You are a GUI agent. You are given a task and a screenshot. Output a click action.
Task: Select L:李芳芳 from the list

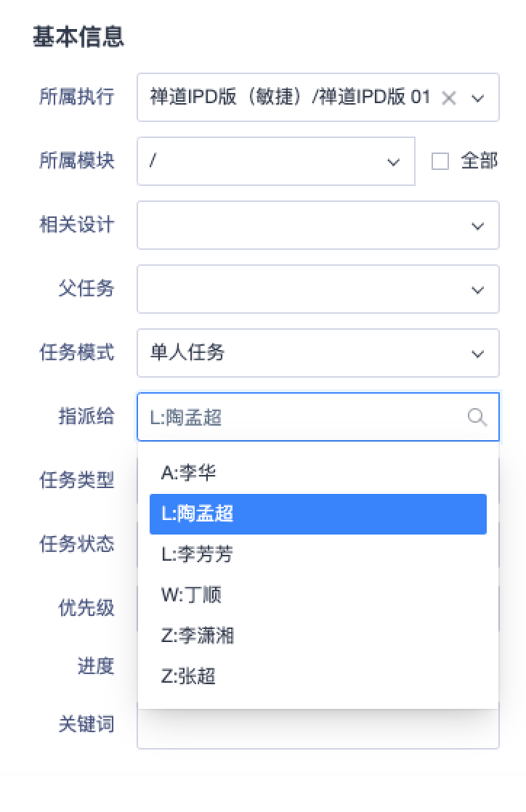317,554
